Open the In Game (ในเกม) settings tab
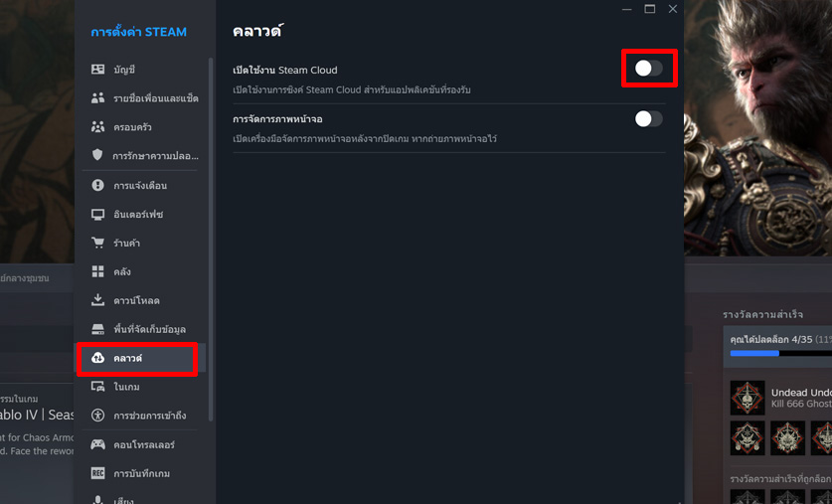Image resolution: width=832 pixels, height=504 pixels. click(x=126, y=387)
